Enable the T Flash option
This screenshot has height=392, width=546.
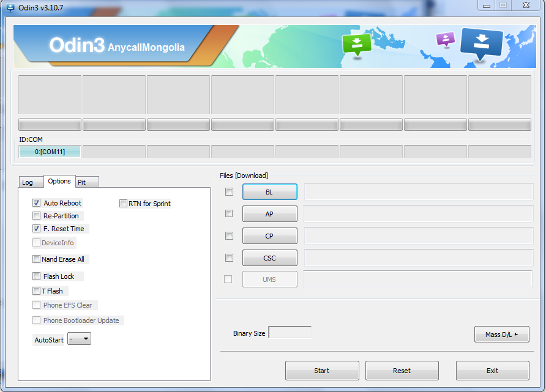pyautogui.click(x=36, y=290)
